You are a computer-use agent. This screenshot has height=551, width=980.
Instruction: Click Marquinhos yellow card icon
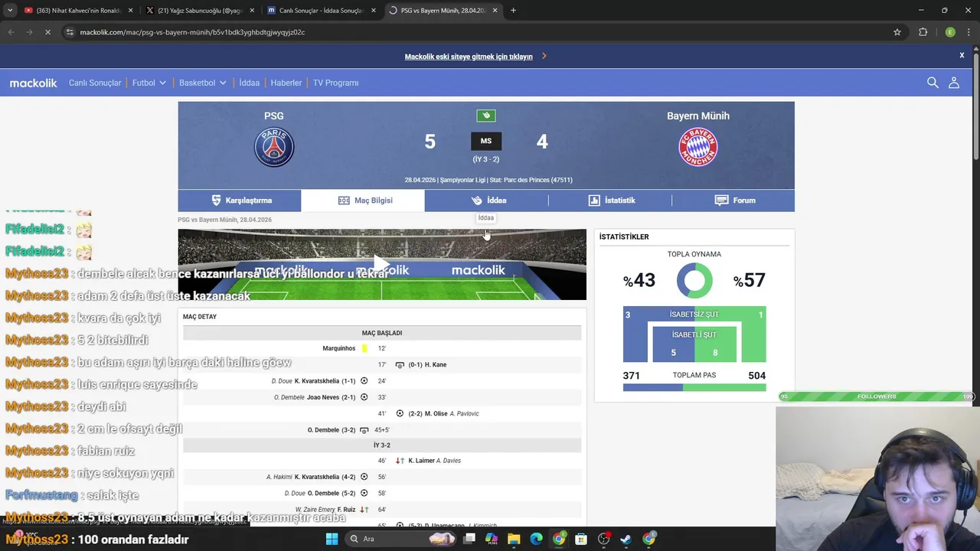point(364,348)
